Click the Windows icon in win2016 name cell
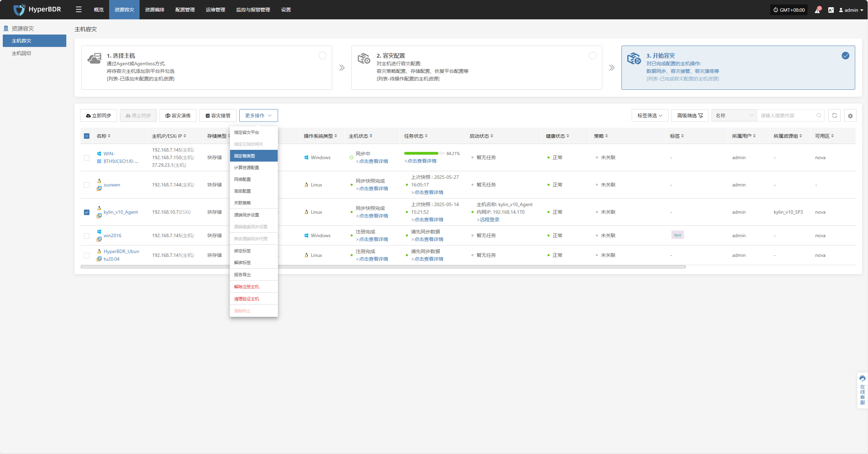Viewport: 868px width, 454px height. coord(99,232)
